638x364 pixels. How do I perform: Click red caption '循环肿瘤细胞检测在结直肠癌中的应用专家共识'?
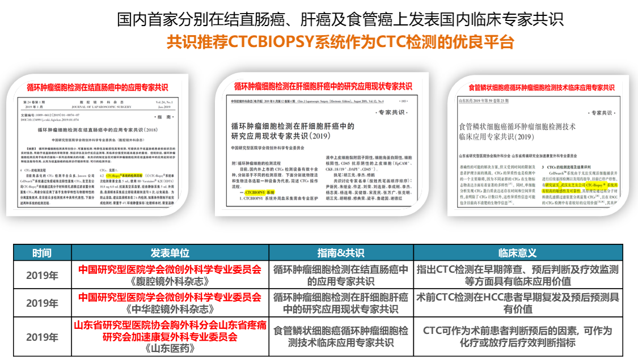pyautogui.click(x=97, y=87)
